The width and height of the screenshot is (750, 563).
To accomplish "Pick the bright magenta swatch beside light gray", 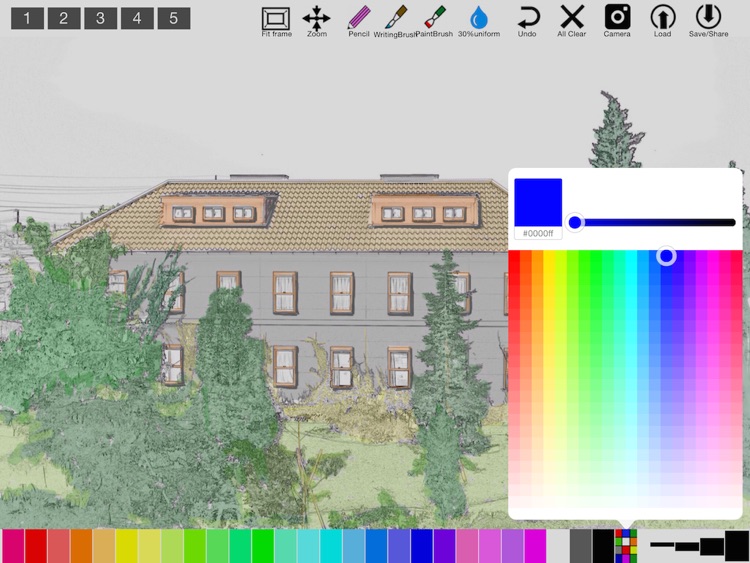I will point(536,546).
